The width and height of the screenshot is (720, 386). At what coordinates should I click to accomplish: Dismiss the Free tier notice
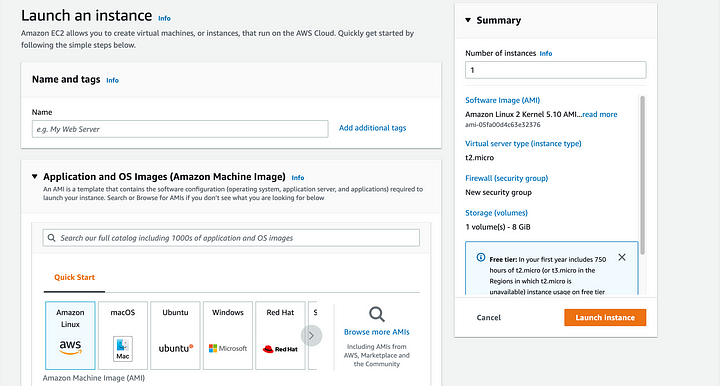(x=622, y=257)
